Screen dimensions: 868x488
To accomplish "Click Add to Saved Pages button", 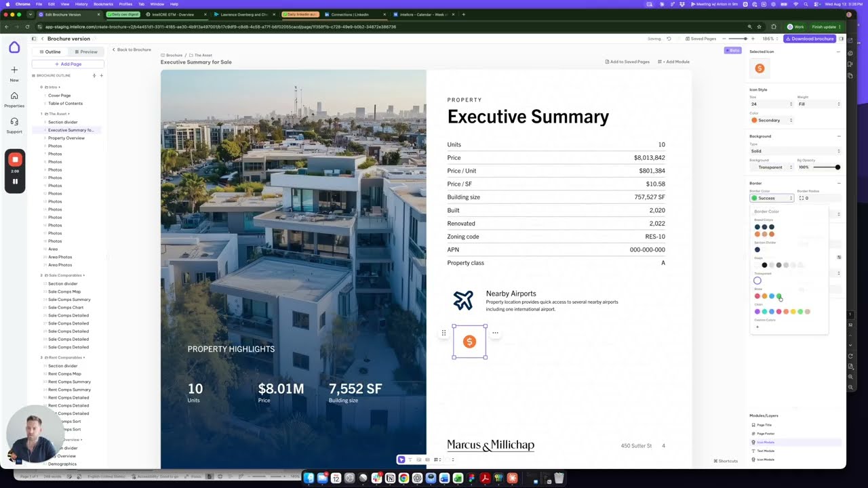I will pyautogui.click(x=627, y=62).
